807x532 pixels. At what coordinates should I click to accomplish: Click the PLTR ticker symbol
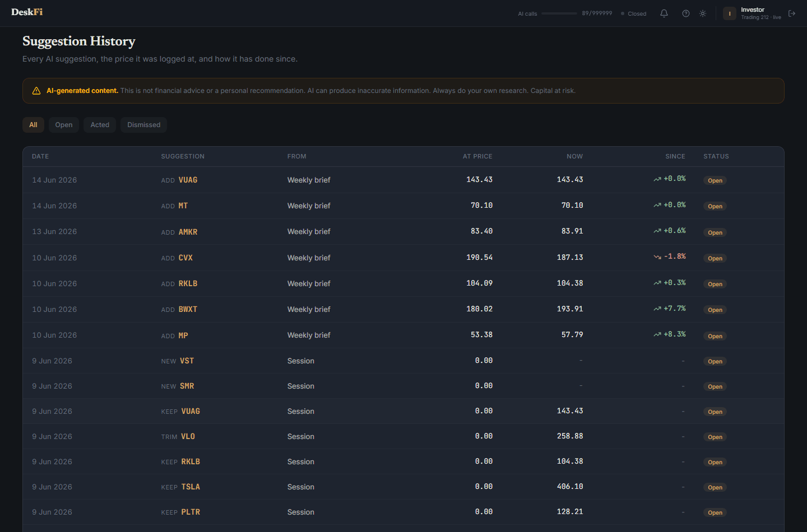coord(191,512)
